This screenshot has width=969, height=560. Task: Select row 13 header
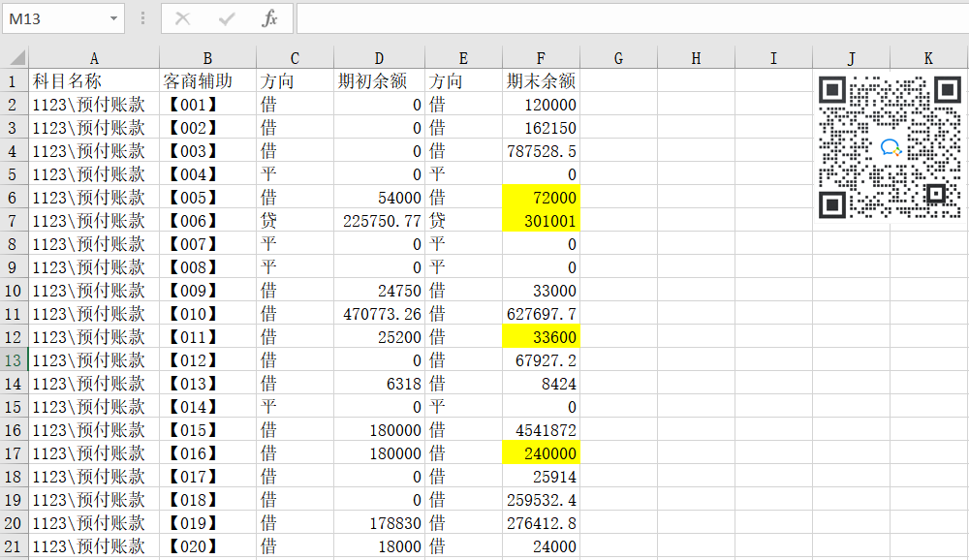coord(14,360)
